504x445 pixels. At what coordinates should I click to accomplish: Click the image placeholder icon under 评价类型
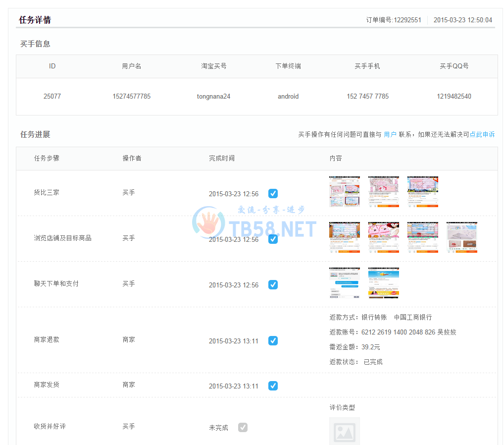tap(344, 431)
